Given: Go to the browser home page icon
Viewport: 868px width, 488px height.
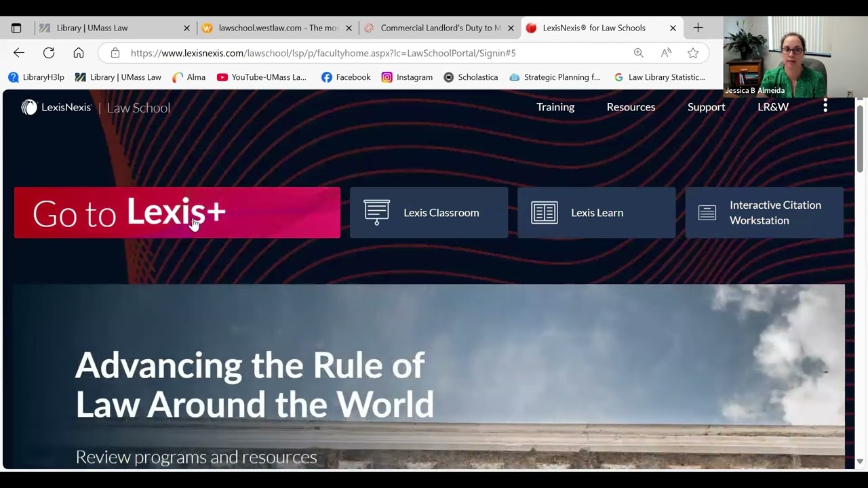Looking at the screenshot, I should (79, 53).
